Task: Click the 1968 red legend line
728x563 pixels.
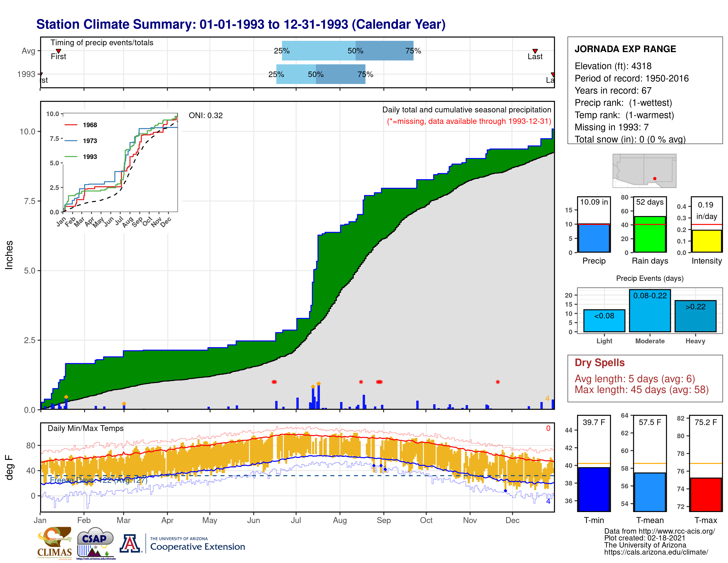Action: [71, 125]
